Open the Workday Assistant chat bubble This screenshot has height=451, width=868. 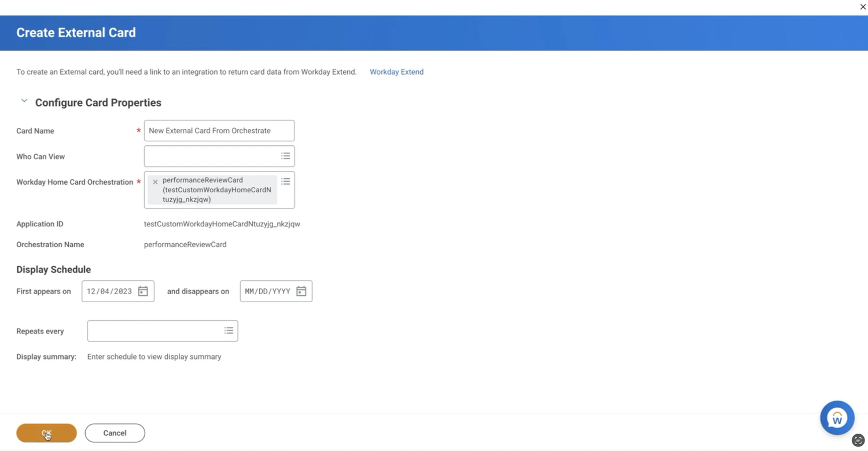[837, 417]
